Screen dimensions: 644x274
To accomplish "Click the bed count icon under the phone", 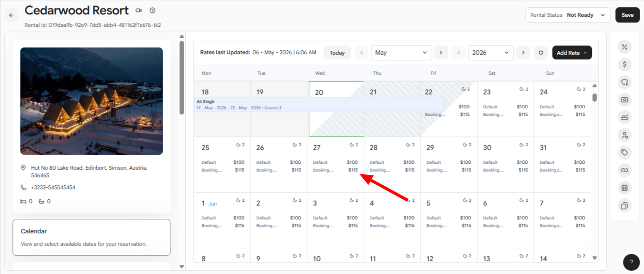I will (23, 202).
